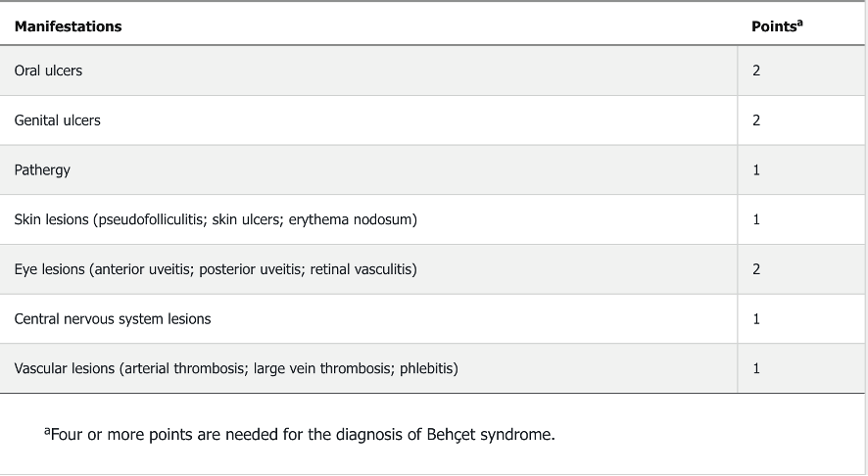This screenshot has height=476, width=868.
Task: Click points value for Oral ulcers
Action: tap(756, 71)
